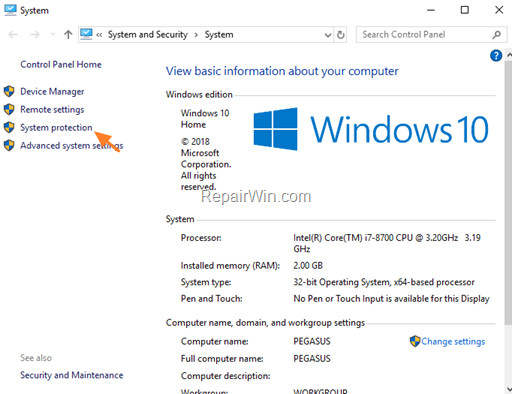This screenshot has width=512, height=394.
Task: Click the shield icon beside Change settings
Action: pos(415,341)
